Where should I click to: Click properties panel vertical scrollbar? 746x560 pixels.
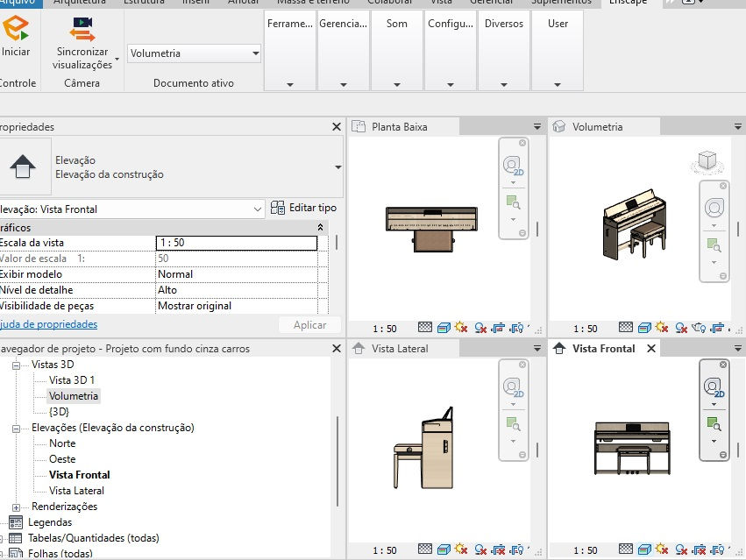pyautogui.click(x=337, y=243)
